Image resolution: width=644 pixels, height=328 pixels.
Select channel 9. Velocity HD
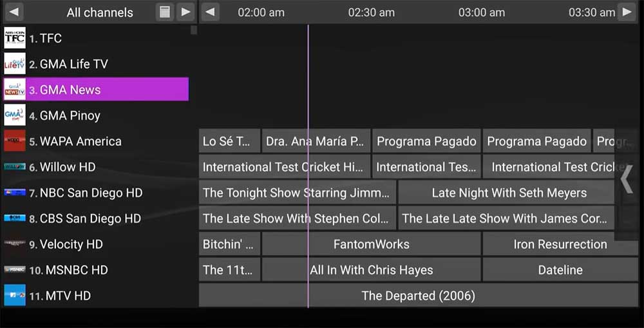97,244
